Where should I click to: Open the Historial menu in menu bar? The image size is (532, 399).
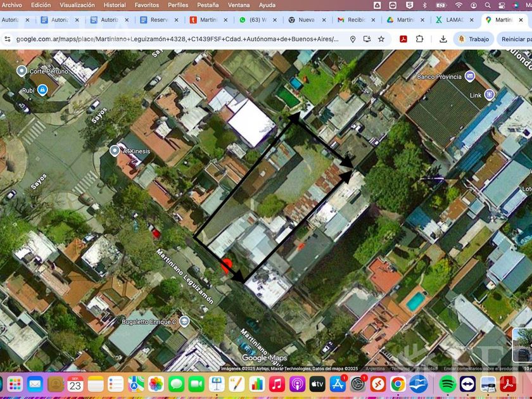pyautogui.click(x=115, y=5)
